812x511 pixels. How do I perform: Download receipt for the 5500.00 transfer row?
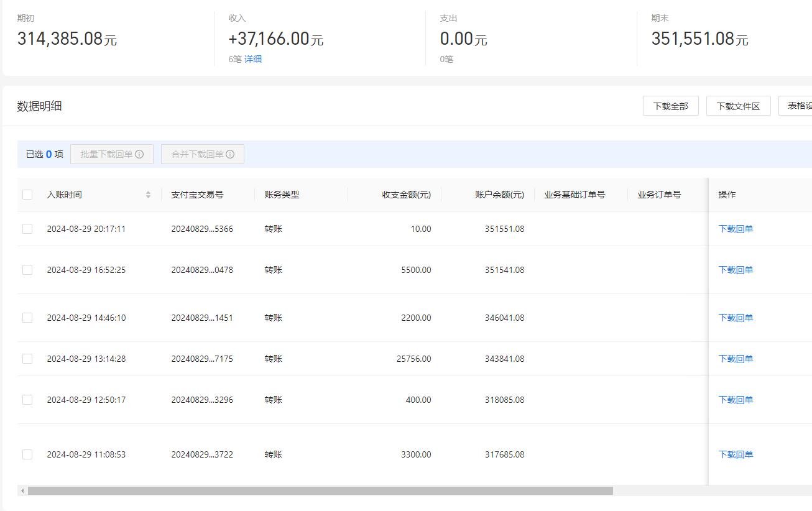[736, 270]
